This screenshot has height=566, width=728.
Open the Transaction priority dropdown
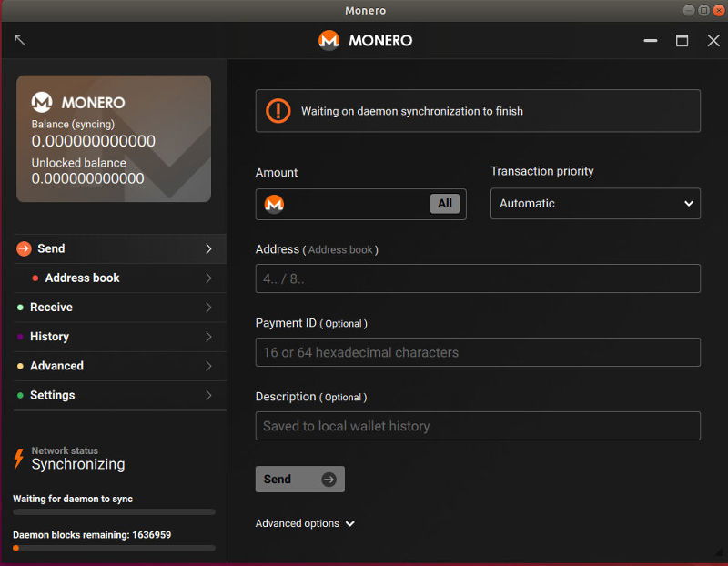point(595,203)
